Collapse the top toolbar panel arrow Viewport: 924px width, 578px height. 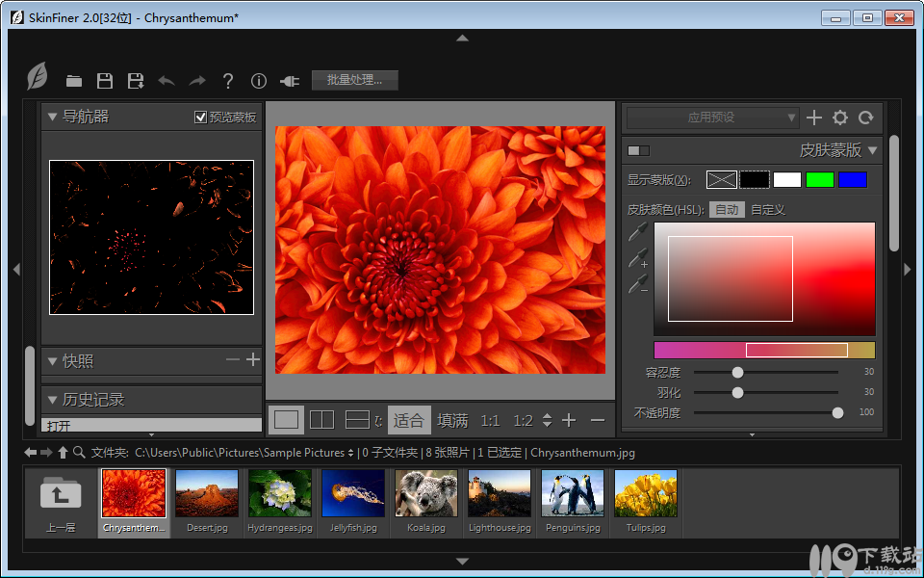pyautogui.click(x=463, y=38)
